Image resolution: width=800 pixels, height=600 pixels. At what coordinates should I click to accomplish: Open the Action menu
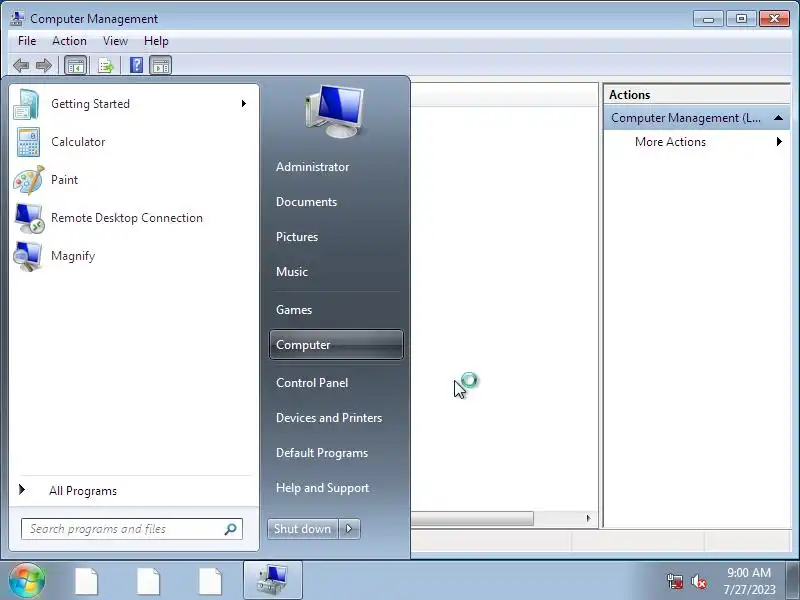pyautogui.click(x=69, y=41)
